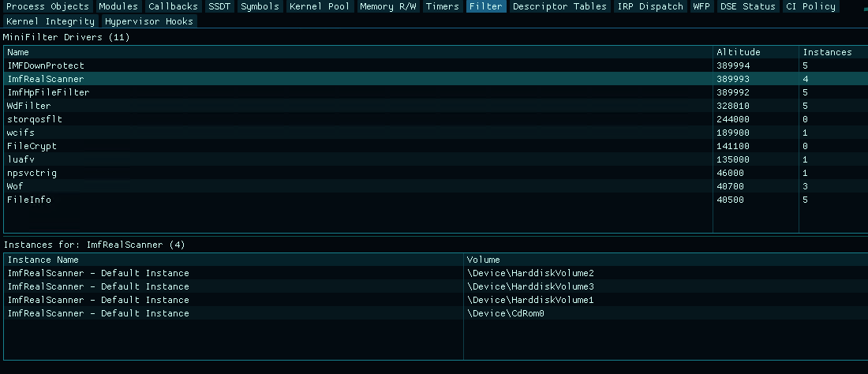
Task: Click altitude value 46000
Action: point(730,173)
